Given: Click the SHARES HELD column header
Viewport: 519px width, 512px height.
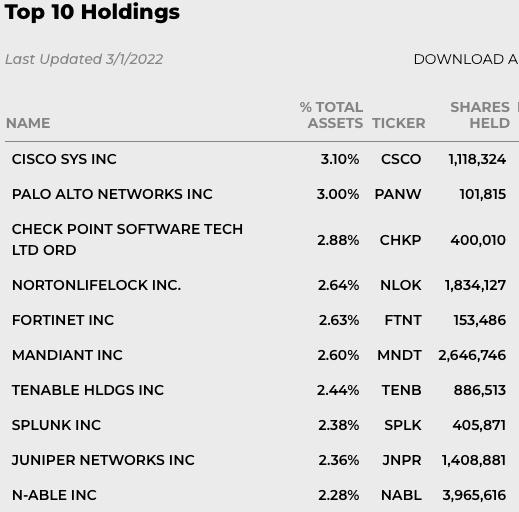Looking at the screenshot, I should [x=480, y=115].
